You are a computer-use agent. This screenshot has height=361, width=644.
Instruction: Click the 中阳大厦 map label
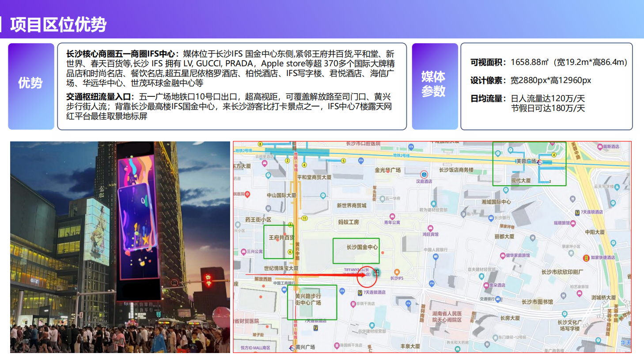coord(595,232)
